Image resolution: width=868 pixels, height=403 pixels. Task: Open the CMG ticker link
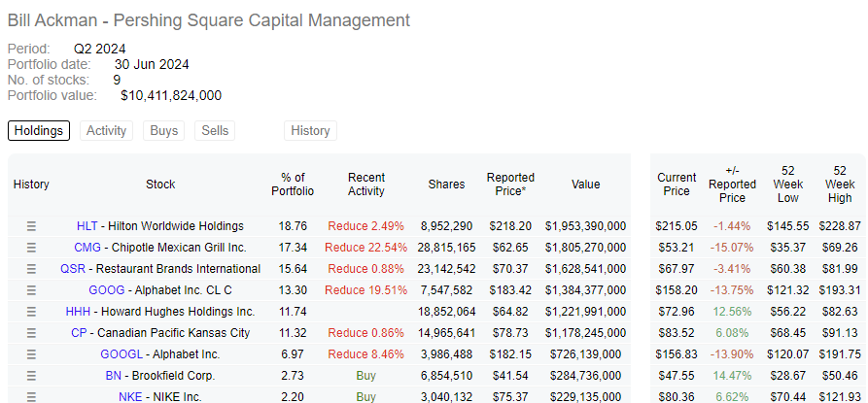click(x=87, y=248)
